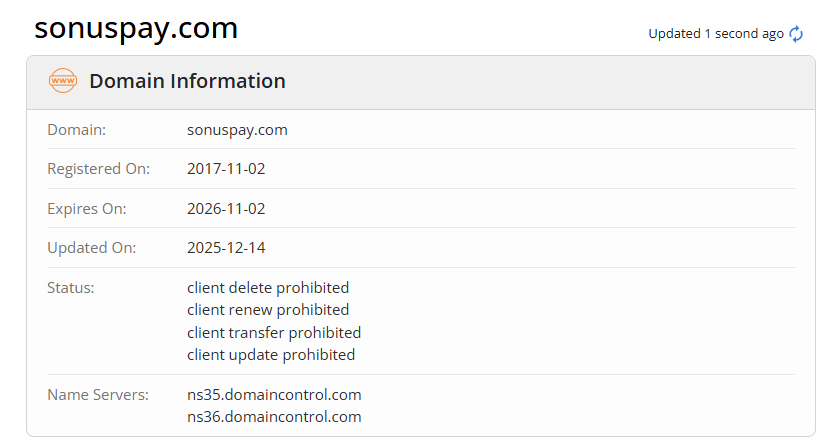Click name server ns35.domaincontrol.com
The height and width of the screenshot is (445, 835).
pos(274,394)
